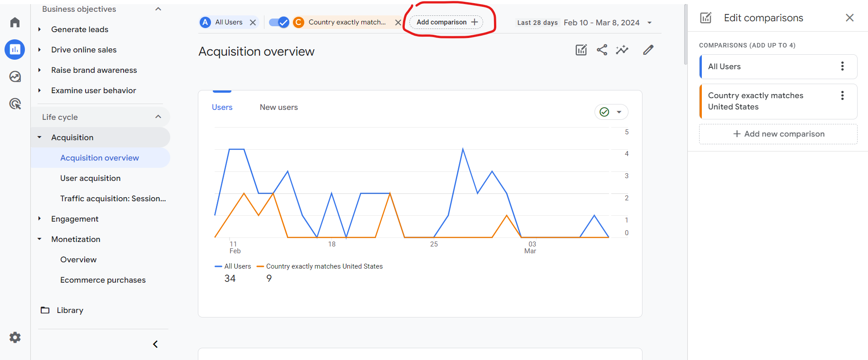Image resolution: width=868 pixels, height=360 pixels.
Task: Click the Share this report icon
Action: (602, 50)
